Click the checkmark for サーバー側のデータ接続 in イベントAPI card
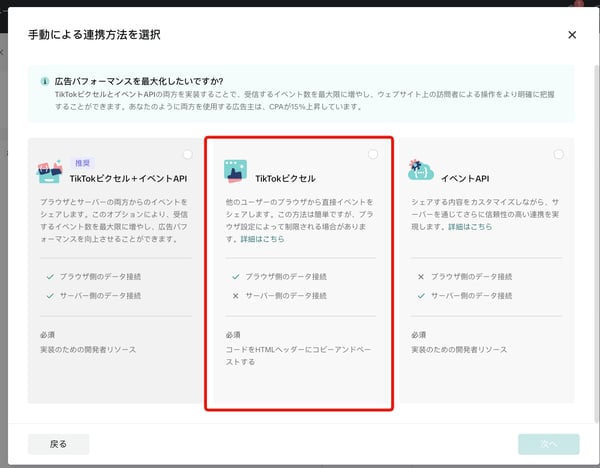600x468 pixels. (x=421, y=296)
